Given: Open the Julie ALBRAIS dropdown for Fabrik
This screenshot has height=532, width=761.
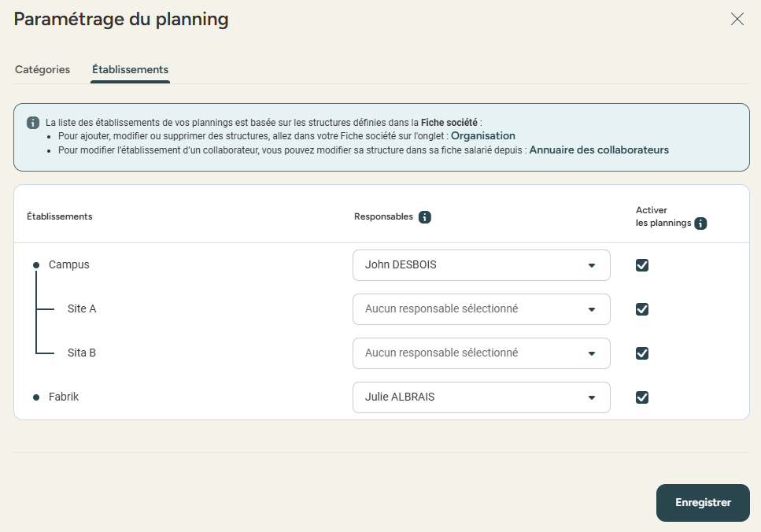Looking at the screenshot, I should tap(481, 397).
